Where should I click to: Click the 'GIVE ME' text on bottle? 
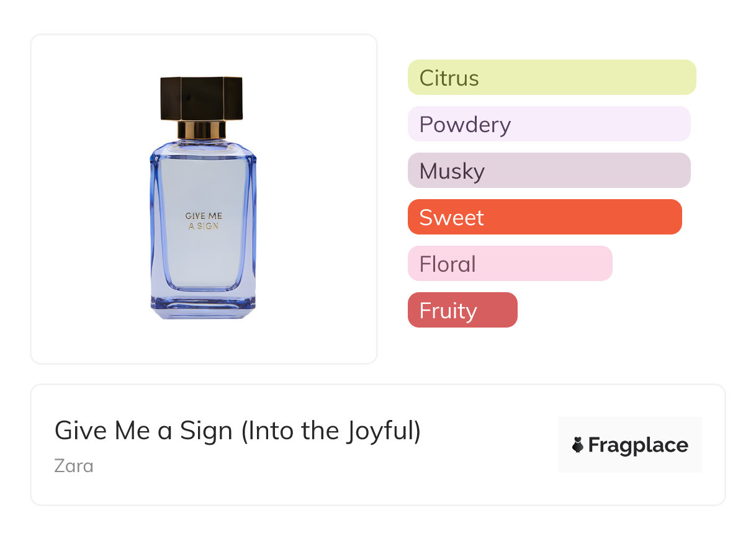tap(204, 216)
